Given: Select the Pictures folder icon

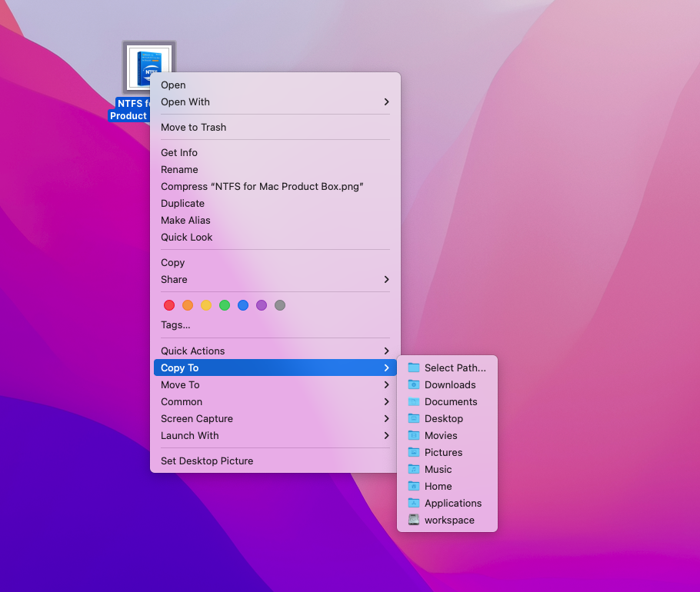Looking at the screenshot, I should click(x=414, y=452).
